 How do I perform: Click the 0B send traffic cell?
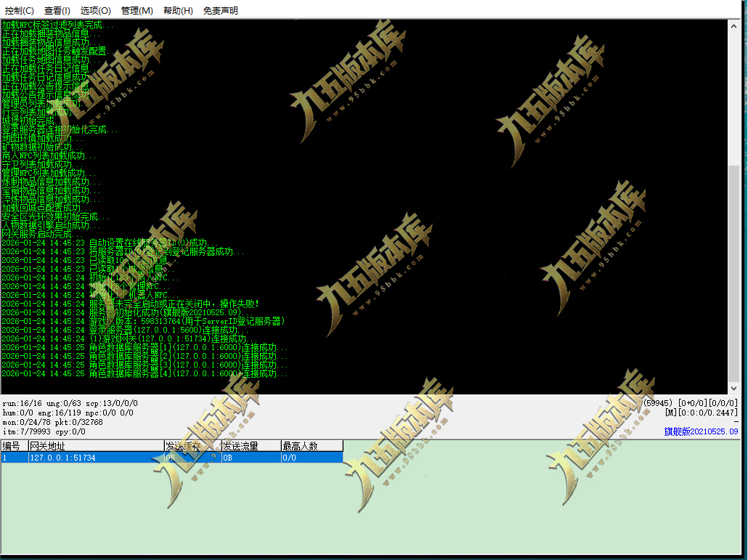[251, 458]
